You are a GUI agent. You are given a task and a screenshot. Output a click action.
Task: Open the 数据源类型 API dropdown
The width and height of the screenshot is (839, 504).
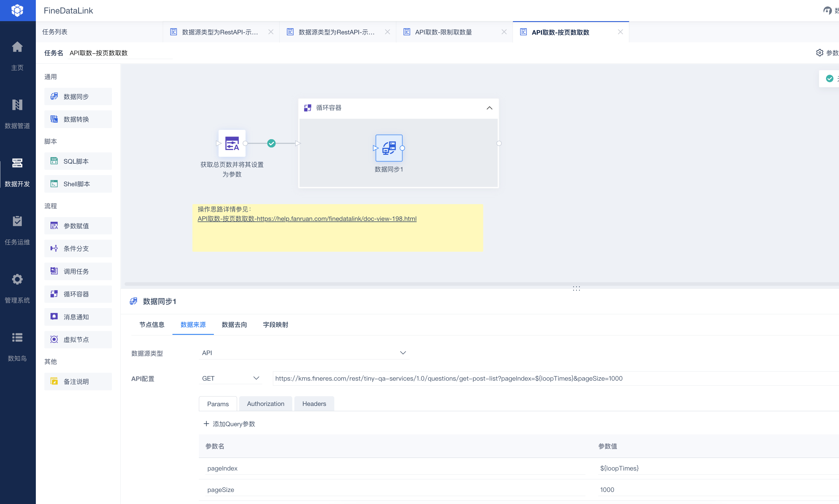403,353
